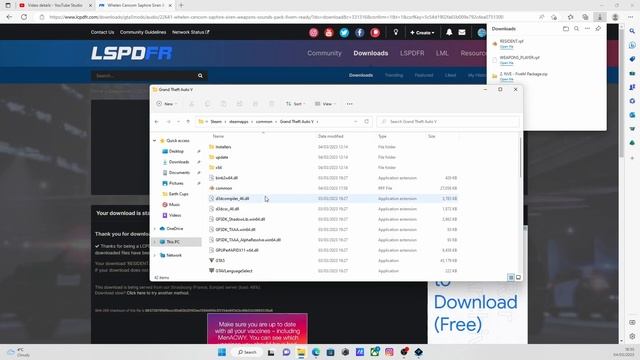The image size is (640, 360).
Task: Open the Facebook icon on LSPDFR header
Action: (360, 33)
